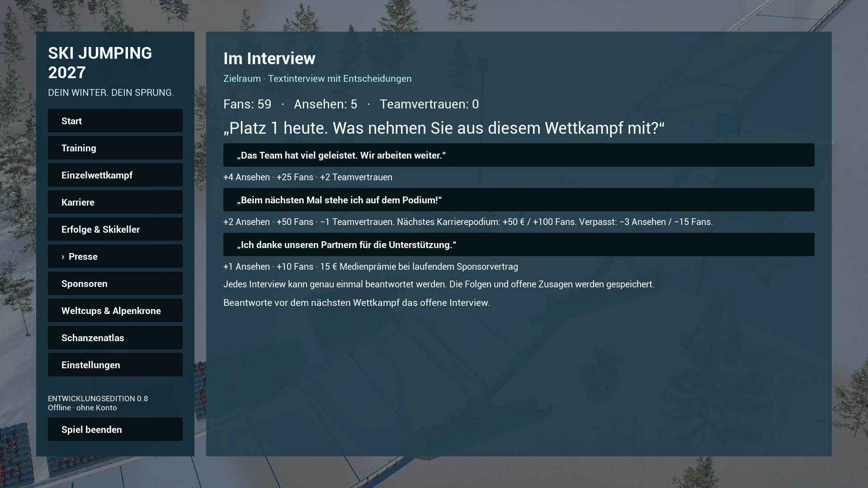Open the Karriere section
This screenshot has width=868, height=488.
115,202
